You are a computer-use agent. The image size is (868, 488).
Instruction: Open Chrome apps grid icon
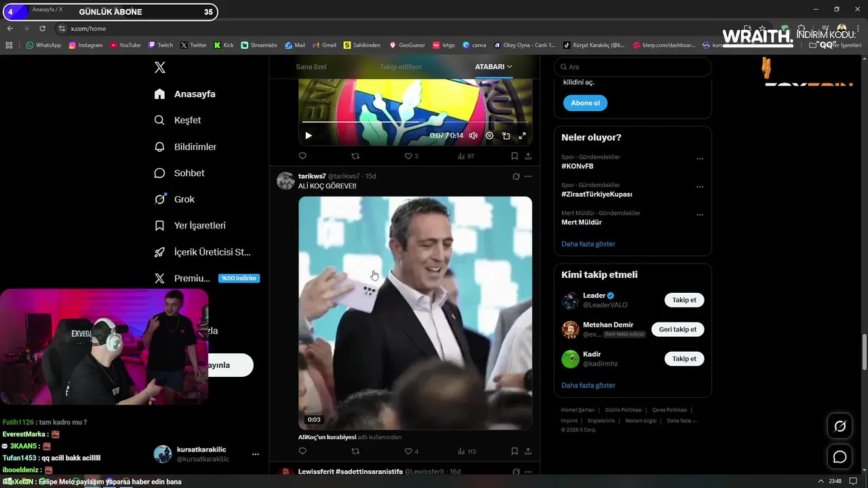pos(9,45)
